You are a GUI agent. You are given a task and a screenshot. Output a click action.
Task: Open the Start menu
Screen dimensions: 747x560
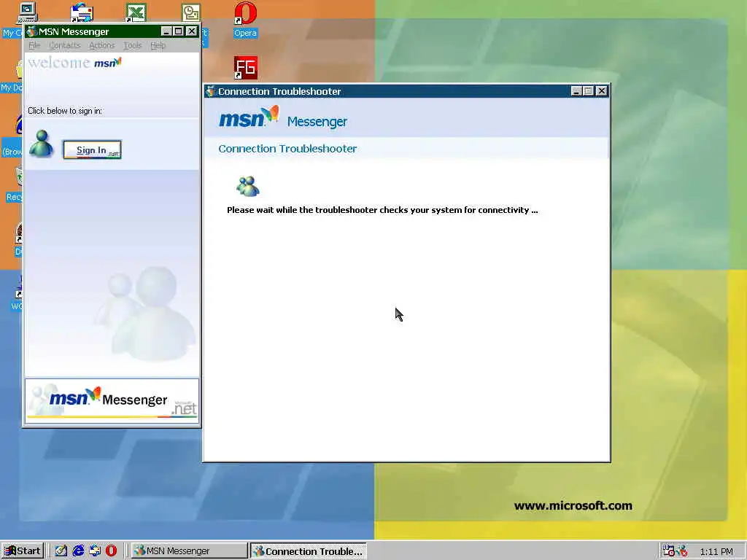coord(23,551)
